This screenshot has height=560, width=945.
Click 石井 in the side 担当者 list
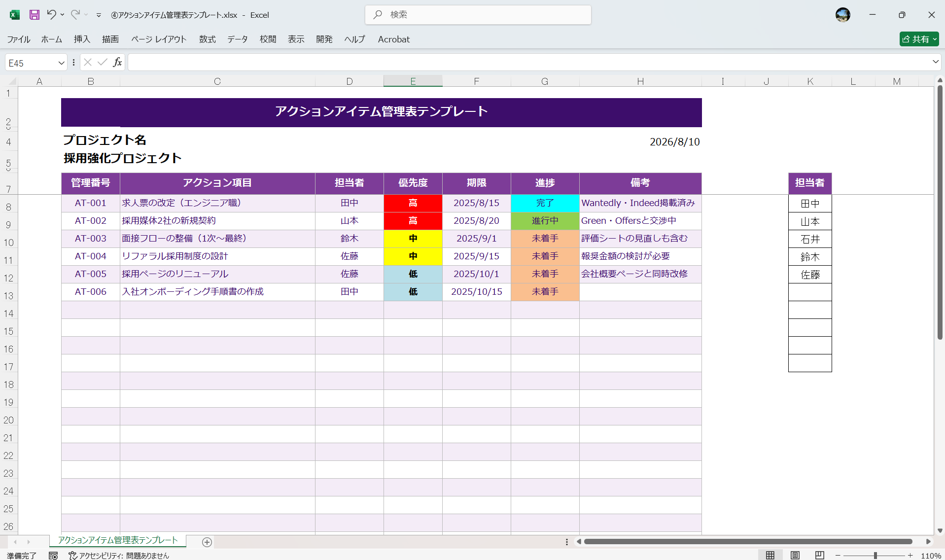click(810, 239)
